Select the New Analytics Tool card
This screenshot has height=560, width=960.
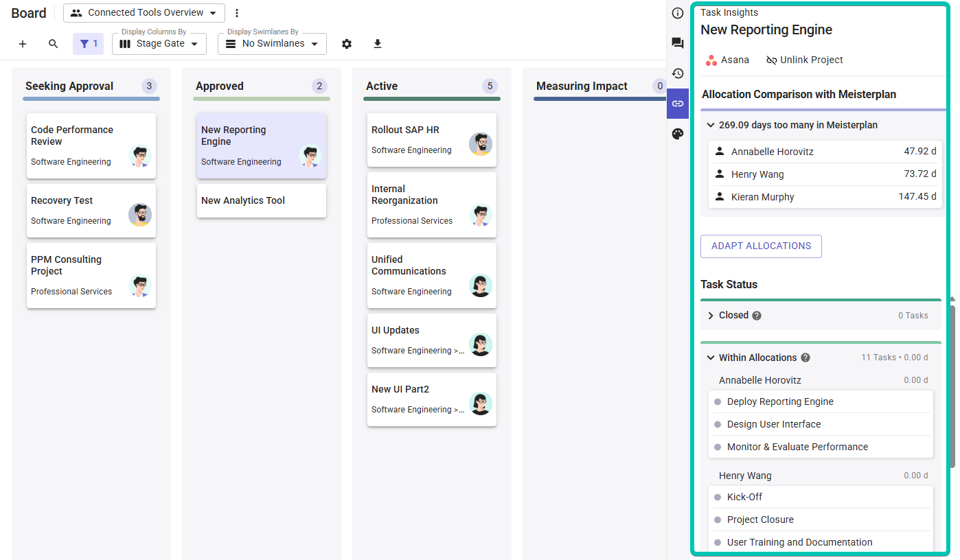[x=261, y=200]
